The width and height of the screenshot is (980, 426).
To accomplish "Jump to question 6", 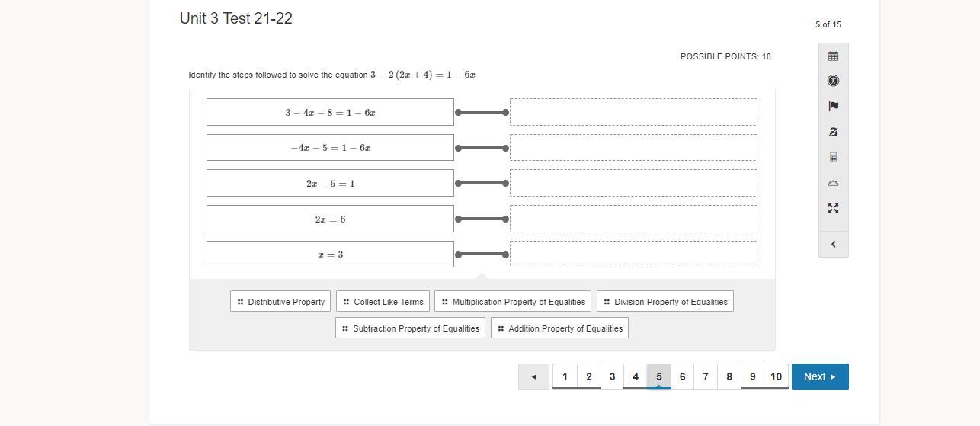I will click(682, 376).
